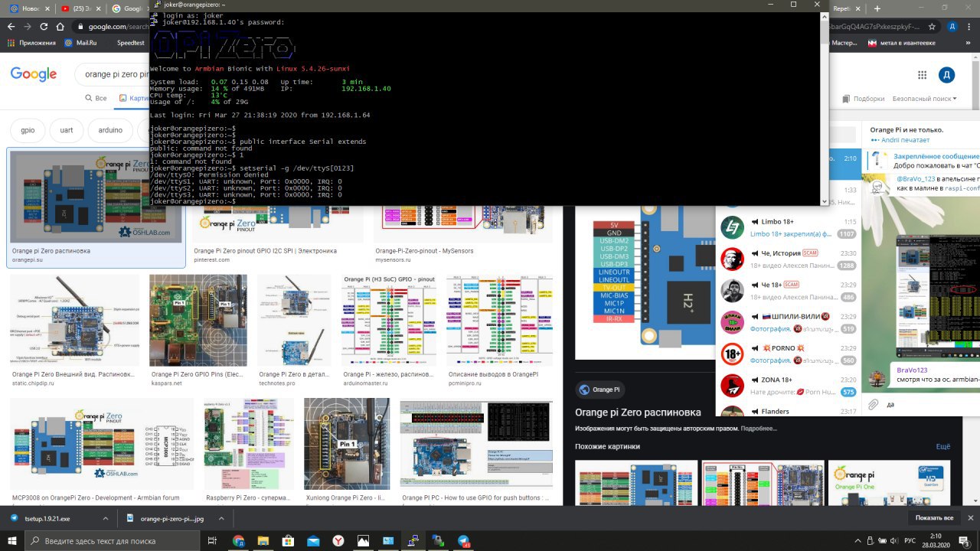Select the uart filter chip
980x551 pixels.
pyautogui.click(x=67, y=130)
